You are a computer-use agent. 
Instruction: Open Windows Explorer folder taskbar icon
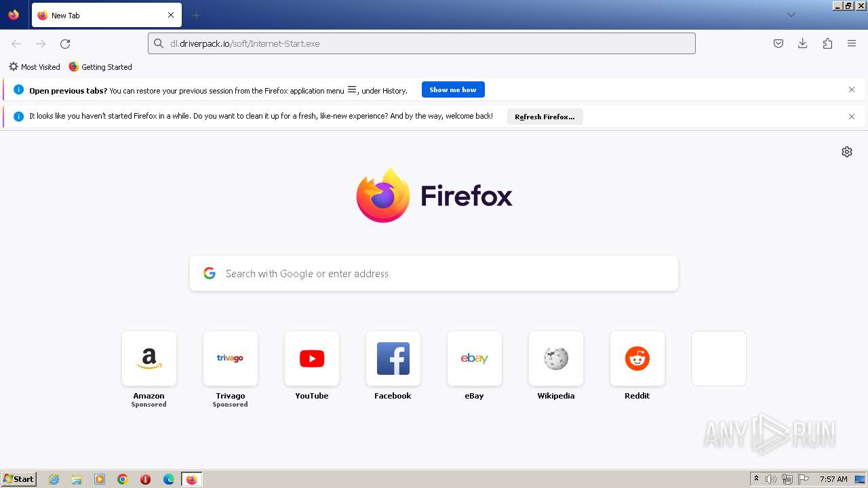click(77, 479)
